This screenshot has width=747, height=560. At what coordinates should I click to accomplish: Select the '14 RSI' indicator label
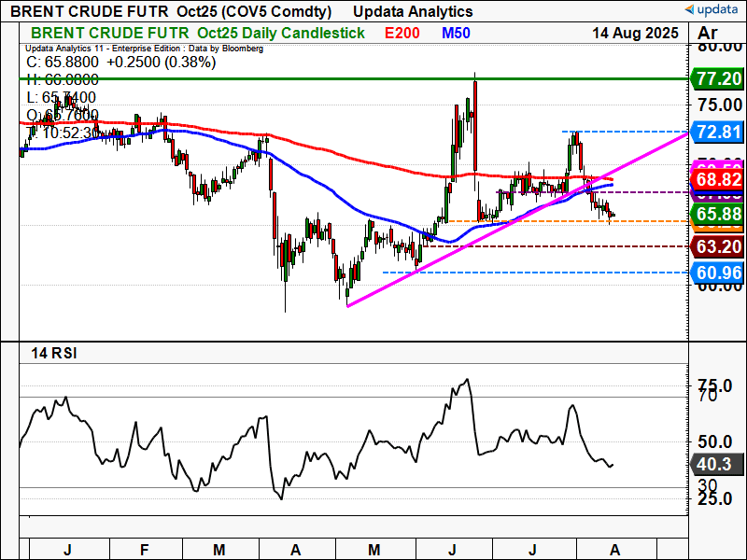pos(54,354)
